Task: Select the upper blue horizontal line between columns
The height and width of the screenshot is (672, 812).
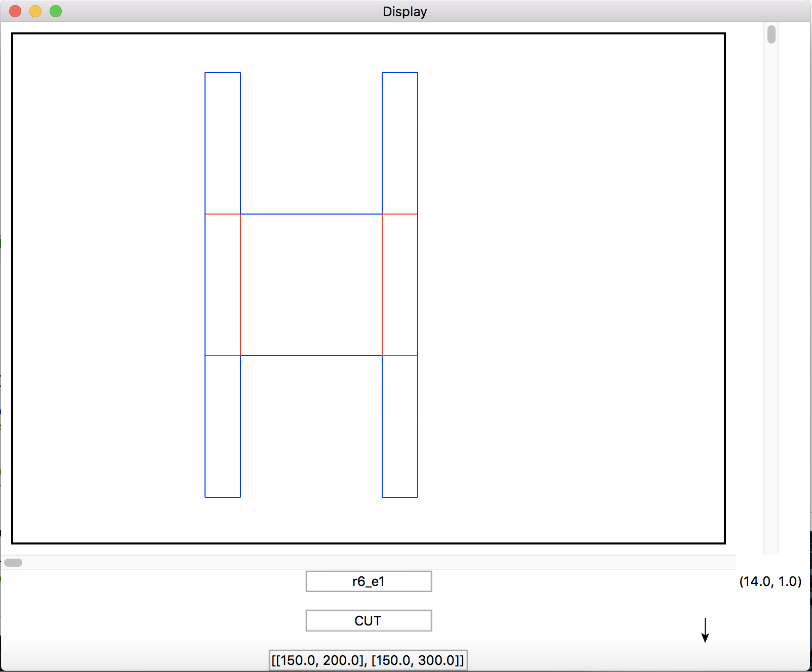Action: point(311,214)
